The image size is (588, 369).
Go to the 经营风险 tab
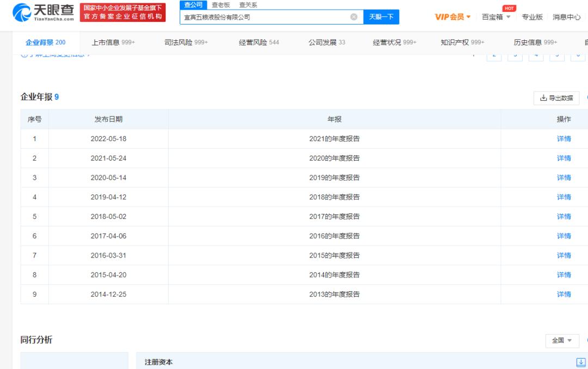pyautogui.click(x=259, y=42)
